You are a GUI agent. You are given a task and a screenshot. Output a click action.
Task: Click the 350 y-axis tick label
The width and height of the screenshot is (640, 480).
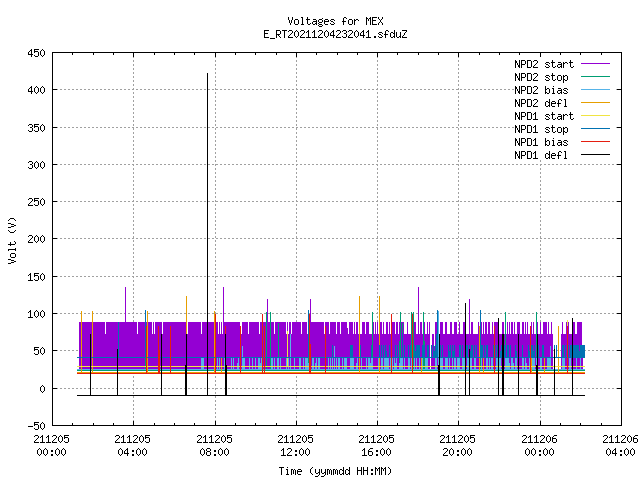point(36,128)
